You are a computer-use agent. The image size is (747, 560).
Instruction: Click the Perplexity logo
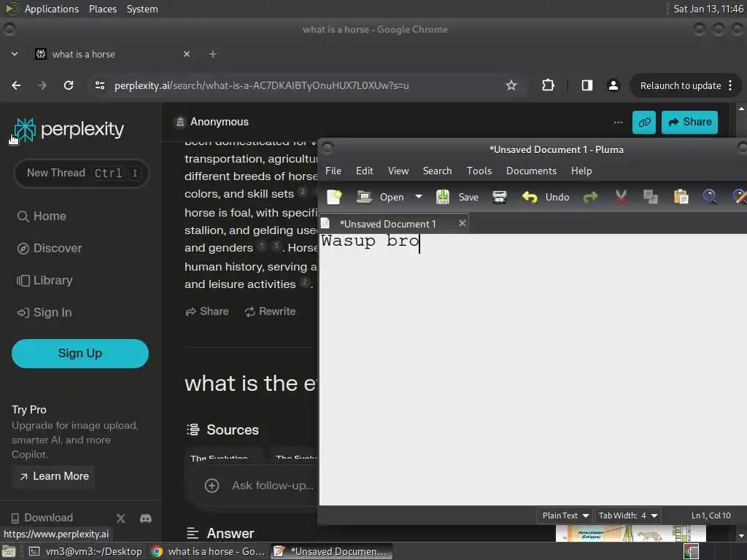[x=69, y=130]
